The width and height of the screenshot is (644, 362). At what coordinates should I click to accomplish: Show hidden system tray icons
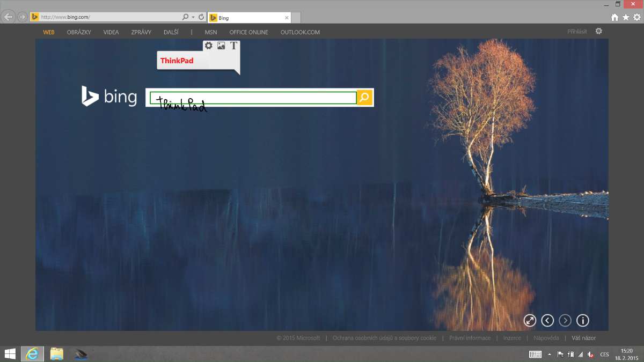[x=549, y=354]
